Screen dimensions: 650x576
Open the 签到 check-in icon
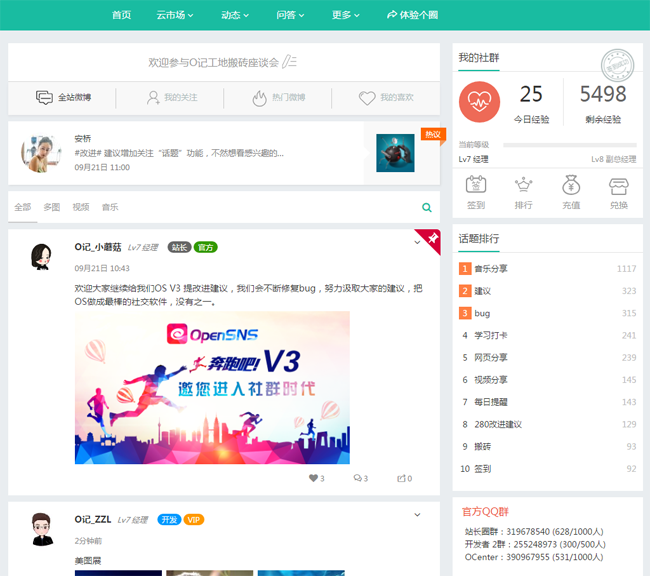click(x=476, y=185)
